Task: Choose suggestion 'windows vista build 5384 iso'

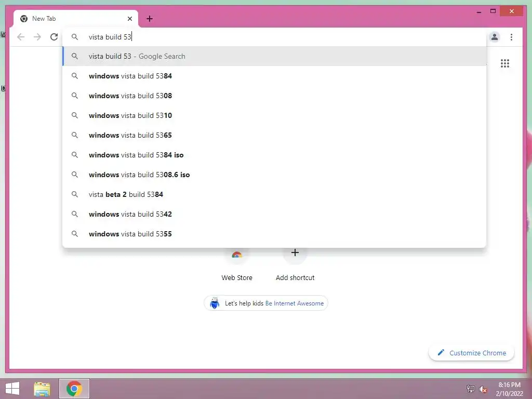Action: (274, 155)
